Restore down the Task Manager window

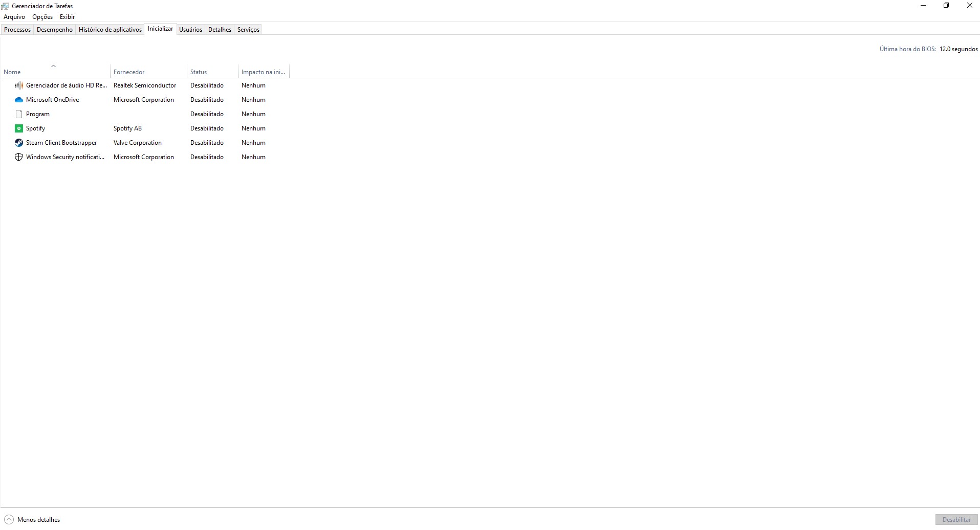[946, 6]
